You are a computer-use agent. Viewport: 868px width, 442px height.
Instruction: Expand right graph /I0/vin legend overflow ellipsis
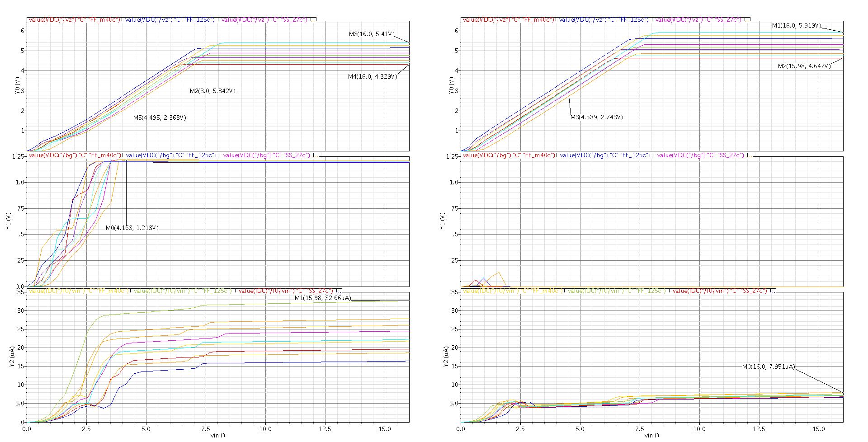[774, 291]
